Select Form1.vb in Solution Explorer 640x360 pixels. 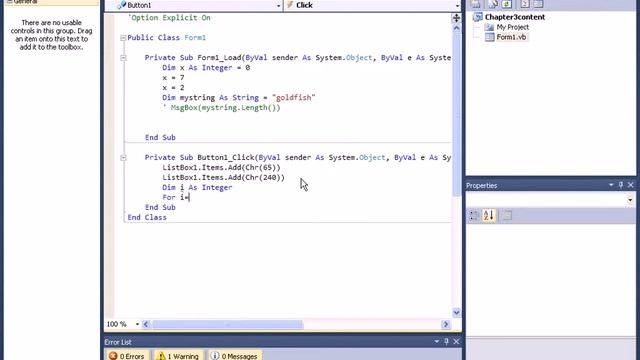(511, 37)
